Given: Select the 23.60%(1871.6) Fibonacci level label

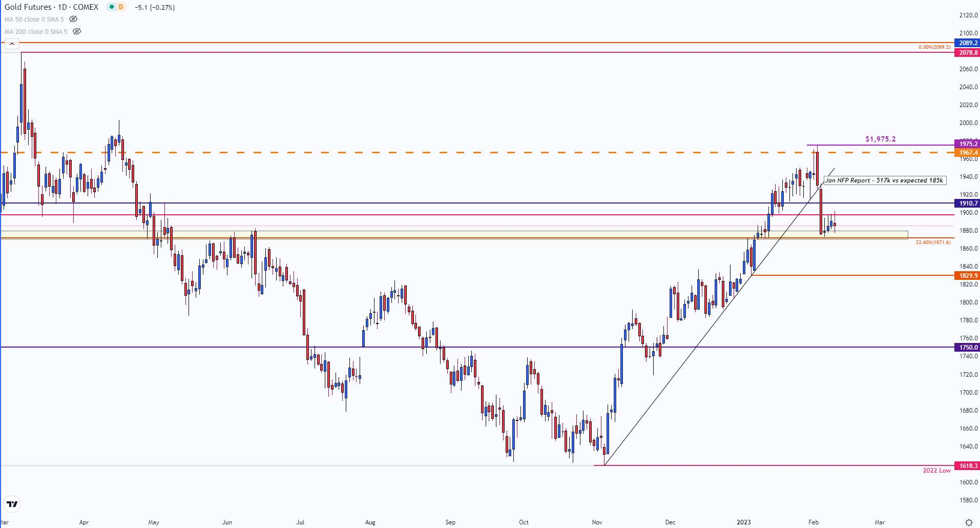Looking at the screenshot, I should 933,242.
